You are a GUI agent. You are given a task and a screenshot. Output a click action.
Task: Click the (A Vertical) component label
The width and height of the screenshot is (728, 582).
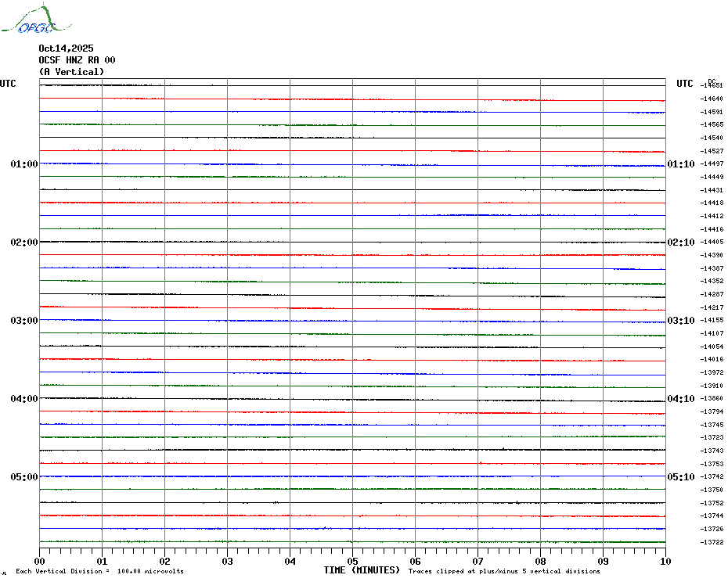71,72
